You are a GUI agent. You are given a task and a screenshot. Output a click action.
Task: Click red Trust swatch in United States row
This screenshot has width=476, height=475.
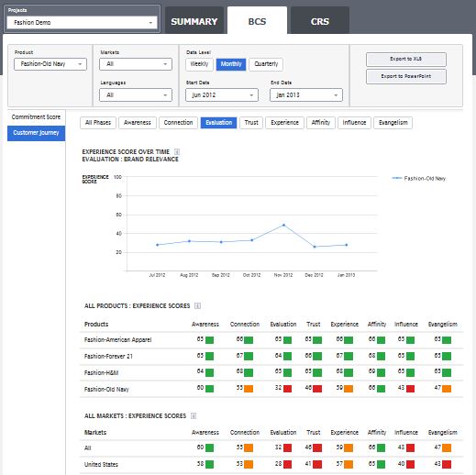click(317, 464)
